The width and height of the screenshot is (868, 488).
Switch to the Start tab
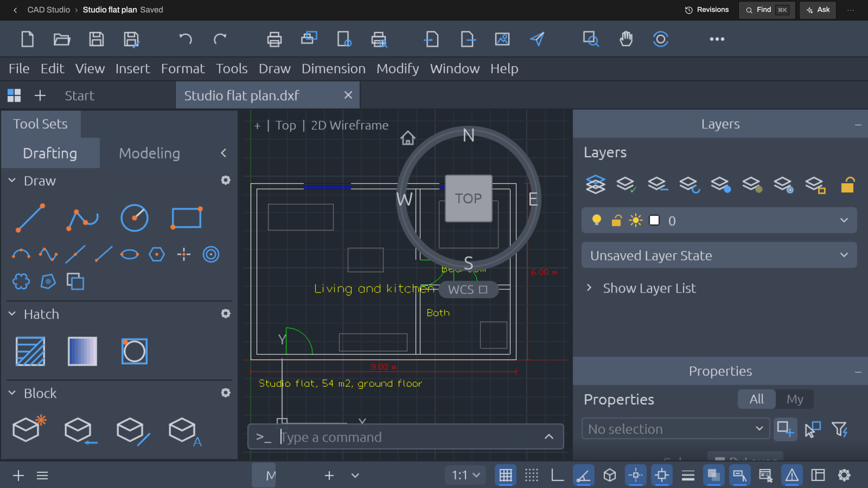coord(79,96)
